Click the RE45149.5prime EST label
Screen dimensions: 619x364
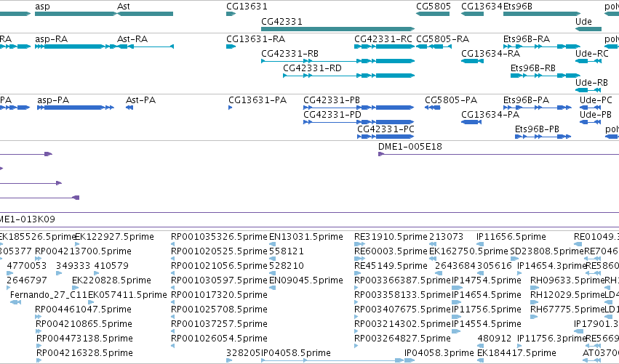(391, 266)
